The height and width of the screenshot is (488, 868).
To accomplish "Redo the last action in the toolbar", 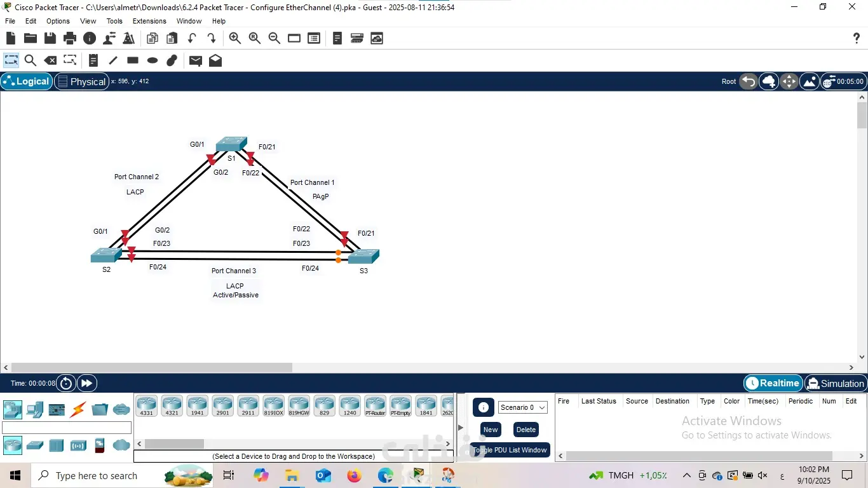I will click(211, 38).
